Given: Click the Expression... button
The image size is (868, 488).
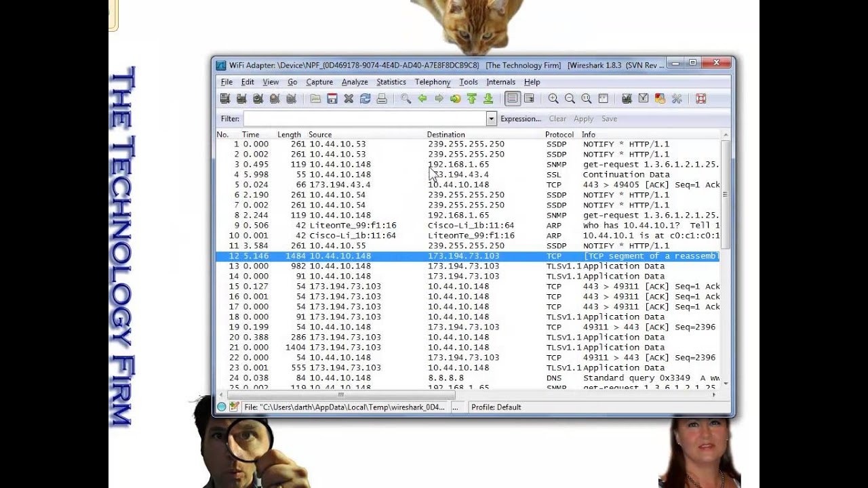Looking at the screenshot, I should point(521,119).
